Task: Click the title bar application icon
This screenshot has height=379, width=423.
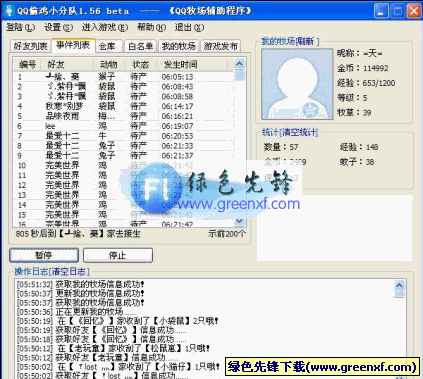Action: point(9,11)
